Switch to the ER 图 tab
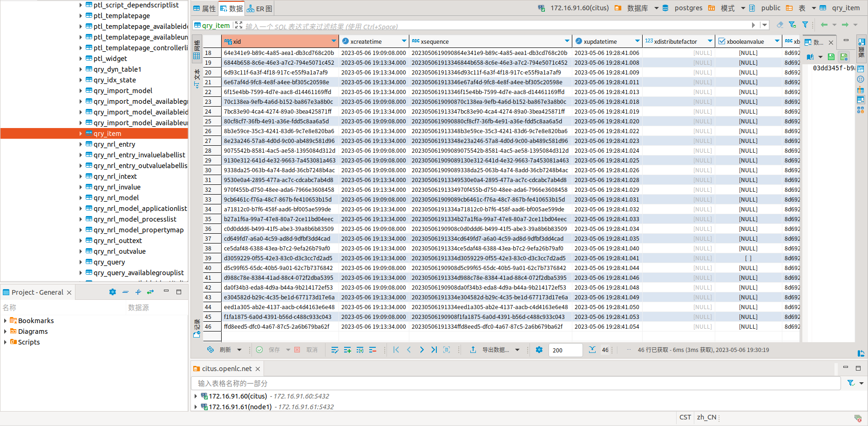The width and height of the screenshot is (868, 426). point(260,8)
